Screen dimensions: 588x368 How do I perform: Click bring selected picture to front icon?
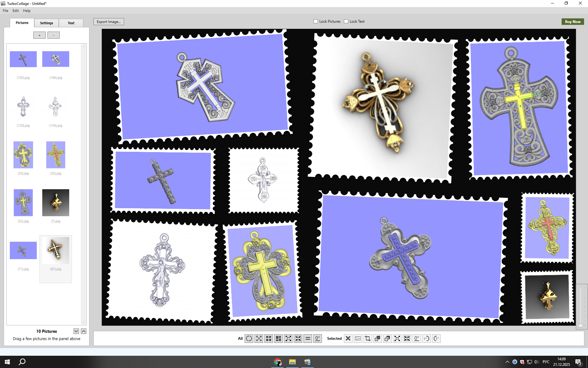tap(378, 339)
